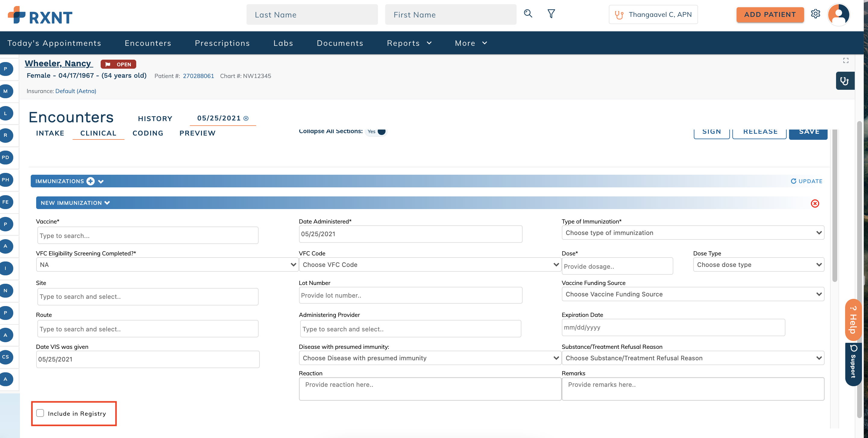Open Substance/Treatment Refusal Reason dropdown
Viewport: 868px width, 438px height.
pos(693,358)
